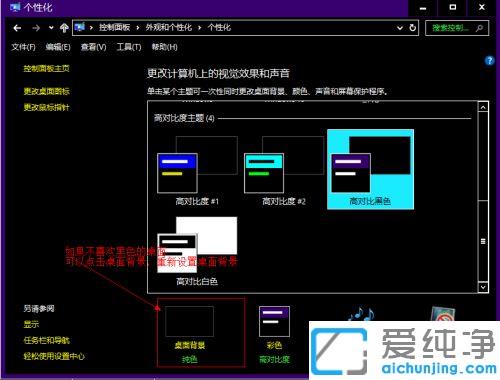Go back with the back arrow
This screenshot has height=380, width=500.
tap(17, 28)
